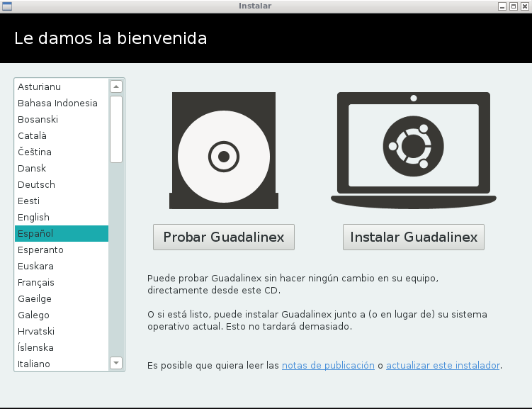
Task: Select Bahasa Indonesia language
Action: coord(62,103)
